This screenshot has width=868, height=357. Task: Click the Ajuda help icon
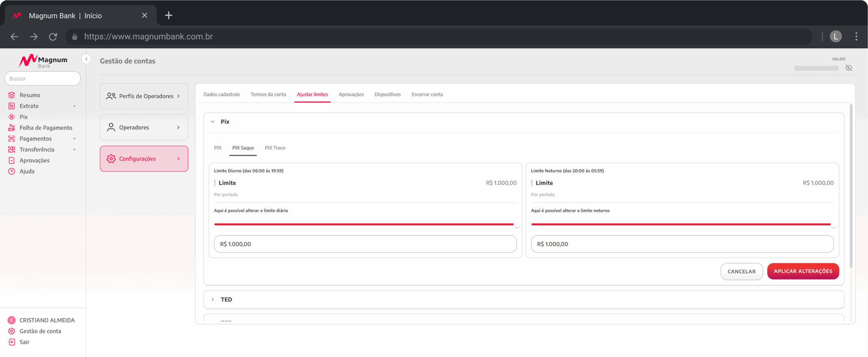12,171
